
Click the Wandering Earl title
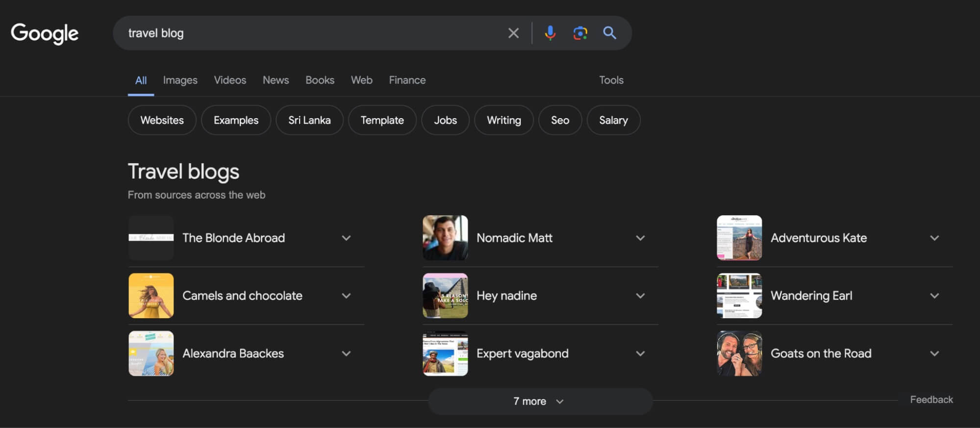pyautogui.click(x=811, y=296)
